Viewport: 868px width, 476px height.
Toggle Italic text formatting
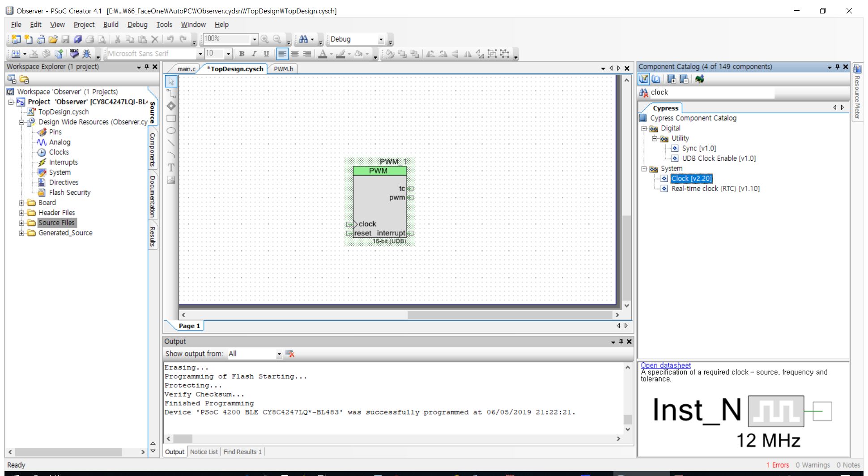[x=254, y=54]
